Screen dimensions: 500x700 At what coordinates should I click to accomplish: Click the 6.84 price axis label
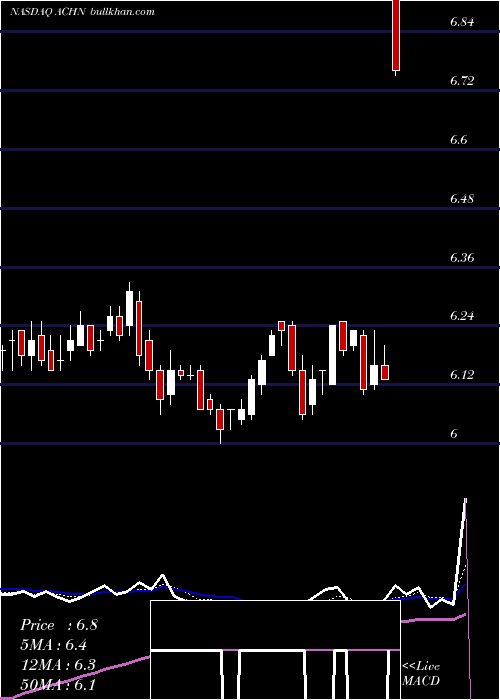click(462, 22)
